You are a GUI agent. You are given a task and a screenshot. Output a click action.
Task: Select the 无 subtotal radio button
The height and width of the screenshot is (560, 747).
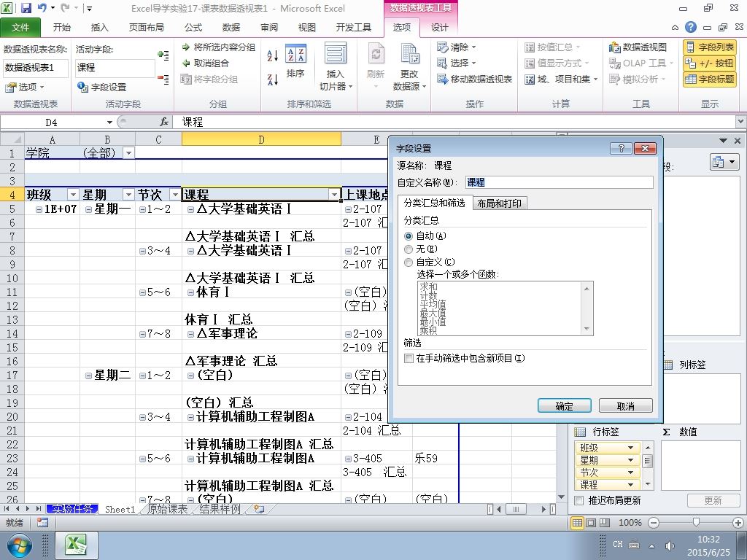pos(409,249)
